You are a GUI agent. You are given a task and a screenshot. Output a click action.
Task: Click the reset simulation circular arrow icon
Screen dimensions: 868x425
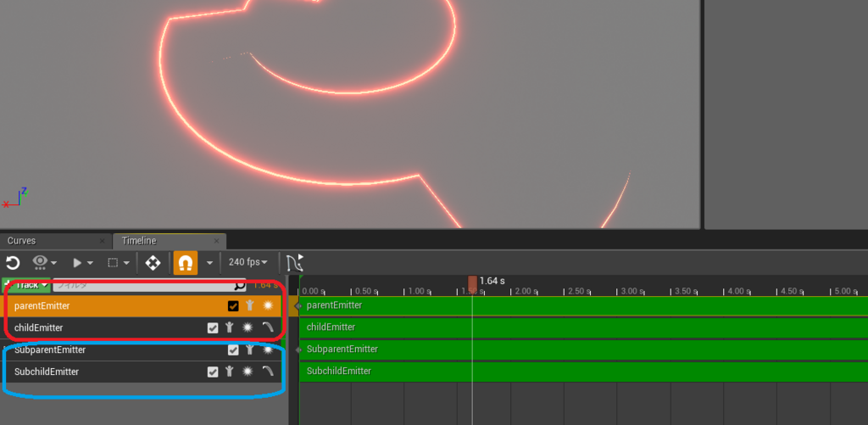click(x=13, y=263)
